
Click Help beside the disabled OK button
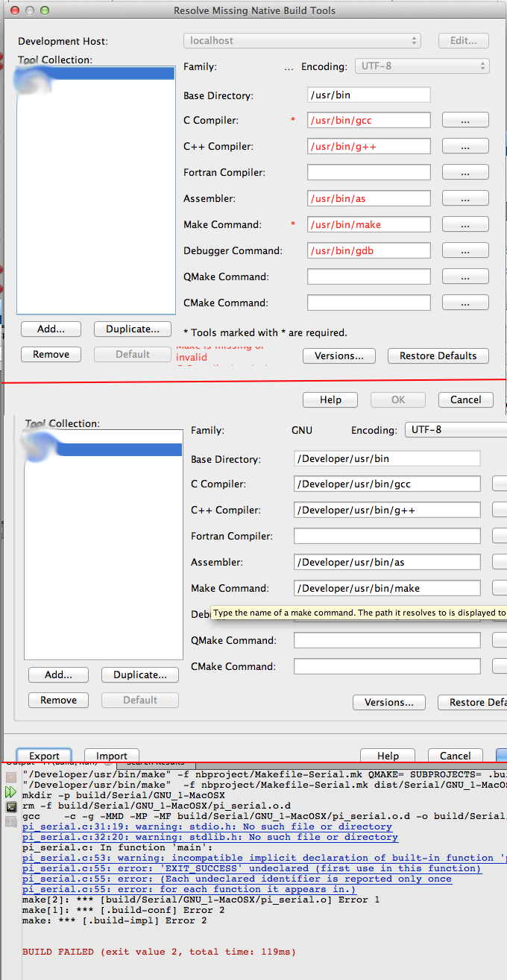[x=330, y=399]
